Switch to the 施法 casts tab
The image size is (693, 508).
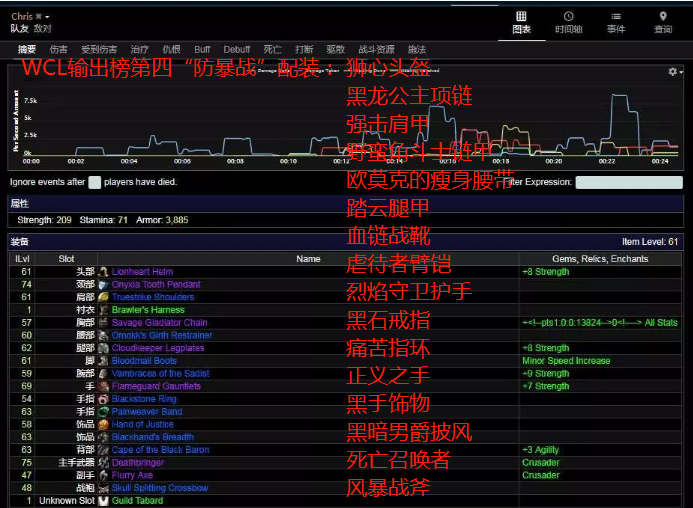pos(417,50)
